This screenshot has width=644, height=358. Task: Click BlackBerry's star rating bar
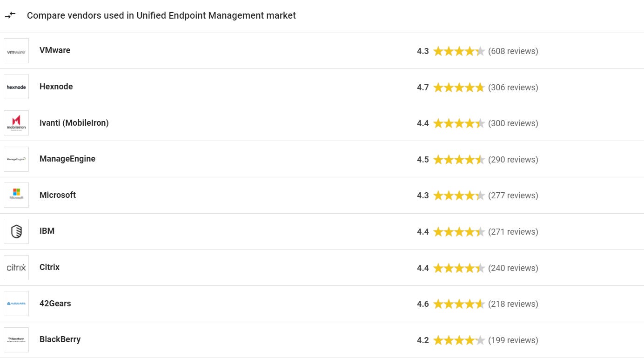[x=459, y=340]
